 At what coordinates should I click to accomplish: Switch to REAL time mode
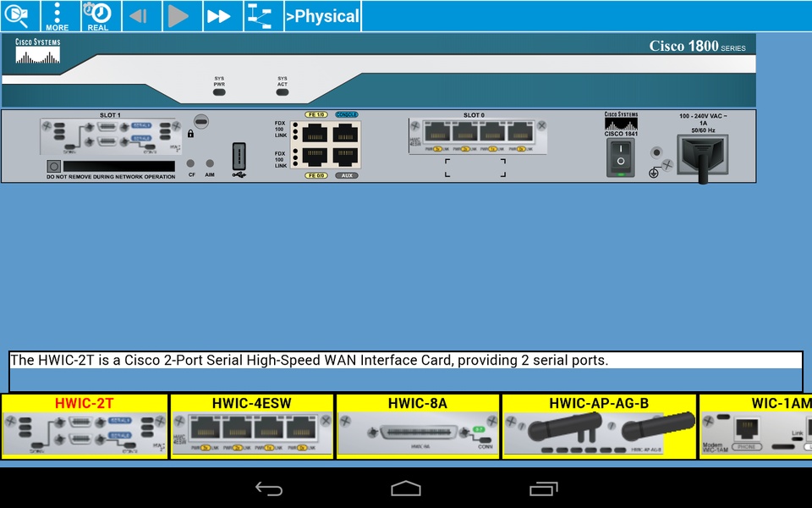point(99,16)
